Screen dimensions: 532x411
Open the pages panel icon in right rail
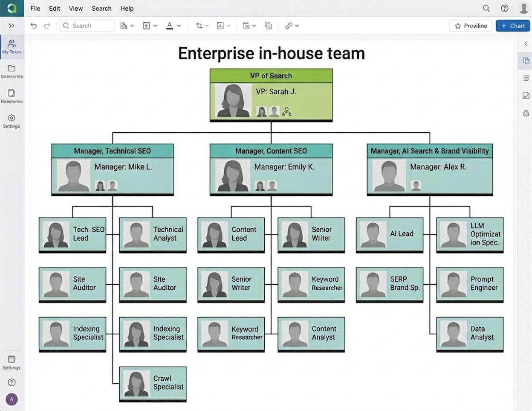click(526, 61)
